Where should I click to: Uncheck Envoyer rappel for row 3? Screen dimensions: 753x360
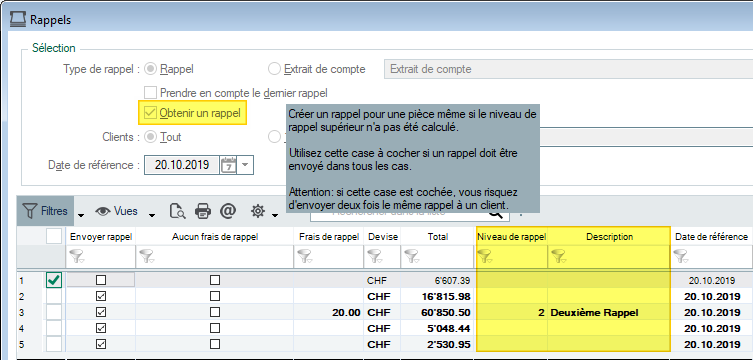(101, 312)
